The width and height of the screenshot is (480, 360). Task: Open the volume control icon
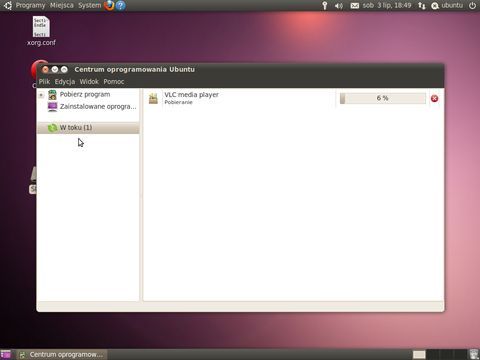coord(339,6)
